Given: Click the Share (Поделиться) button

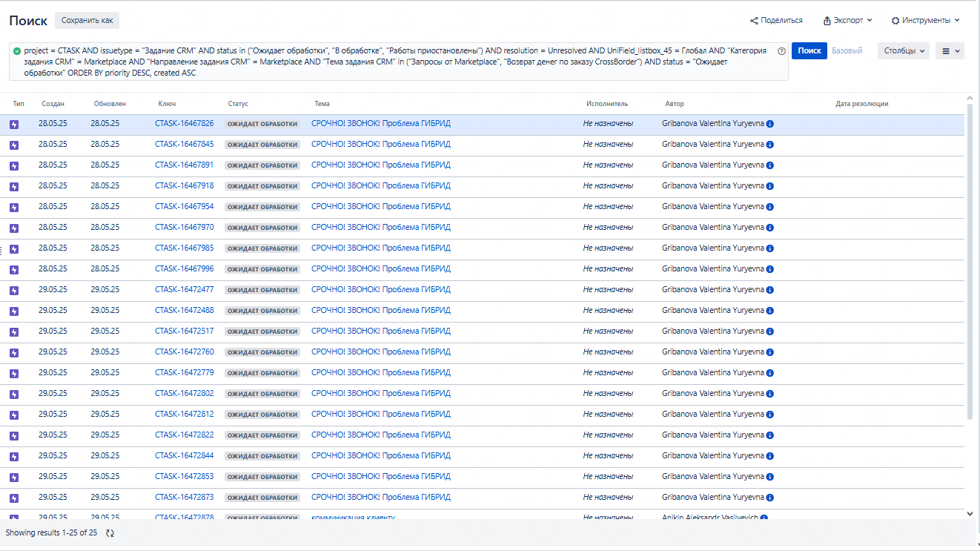Looking at the screenshot, I should (776, 21).
